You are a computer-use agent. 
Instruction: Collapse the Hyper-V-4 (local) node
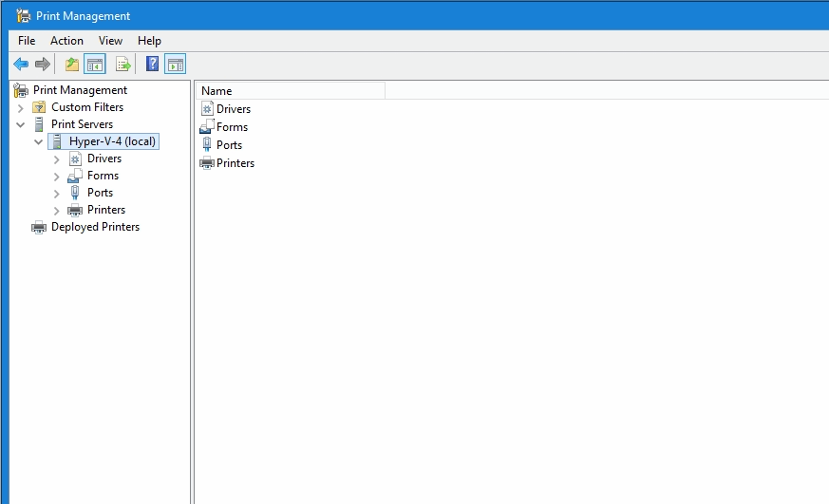[x=39, y=141]
